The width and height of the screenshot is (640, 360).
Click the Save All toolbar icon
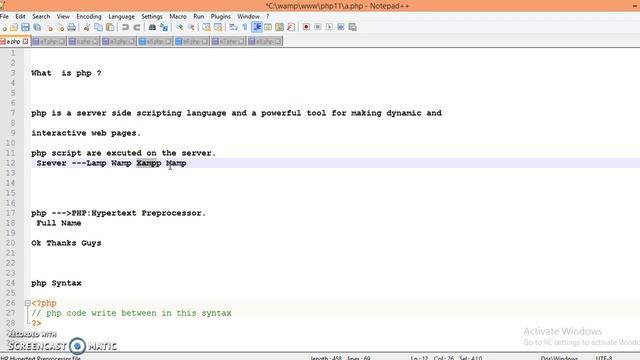click(37, 27)
